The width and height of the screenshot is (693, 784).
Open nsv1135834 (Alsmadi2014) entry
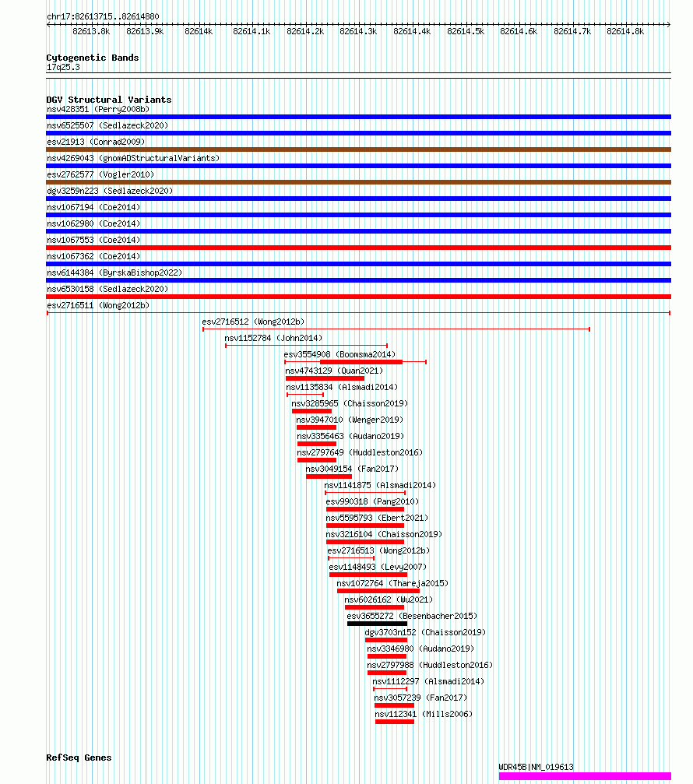pos(342,387)
